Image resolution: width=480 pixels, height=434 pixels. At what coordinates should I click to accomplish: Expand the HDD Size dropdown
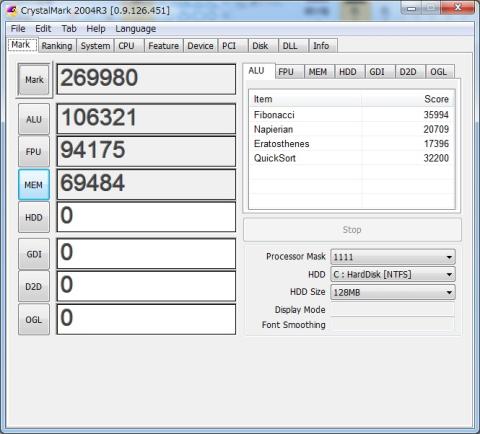tap(393, 292)
